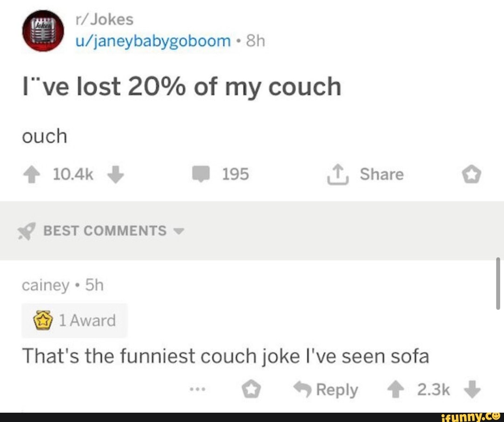
Task: Click the Share upload icon
Action: 337,174
